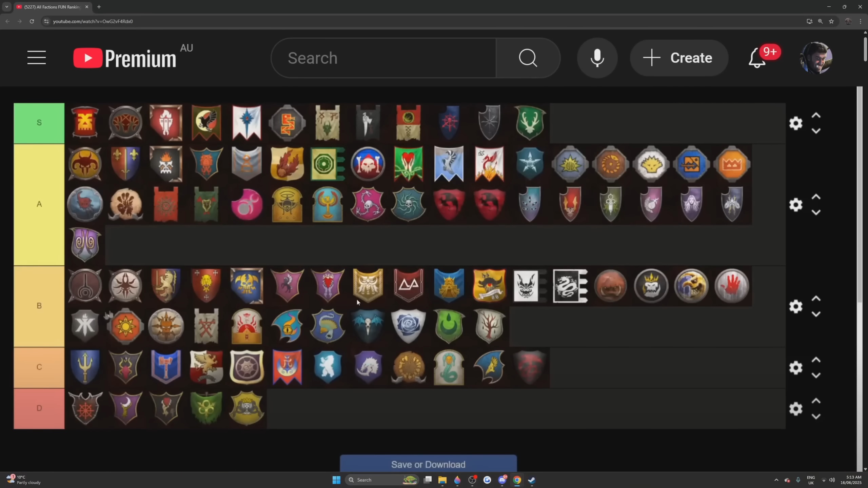Open S tier row settings gear
The image size is (868, 488).
pyautogui.click(x=795, y=123)
